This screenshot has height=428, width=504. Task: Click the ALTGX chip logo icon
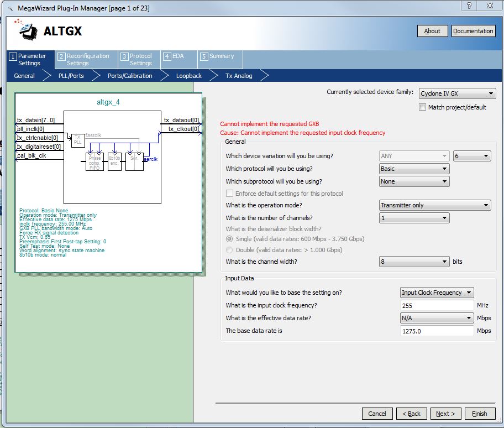pyautogui.click(x=27, y=30)
